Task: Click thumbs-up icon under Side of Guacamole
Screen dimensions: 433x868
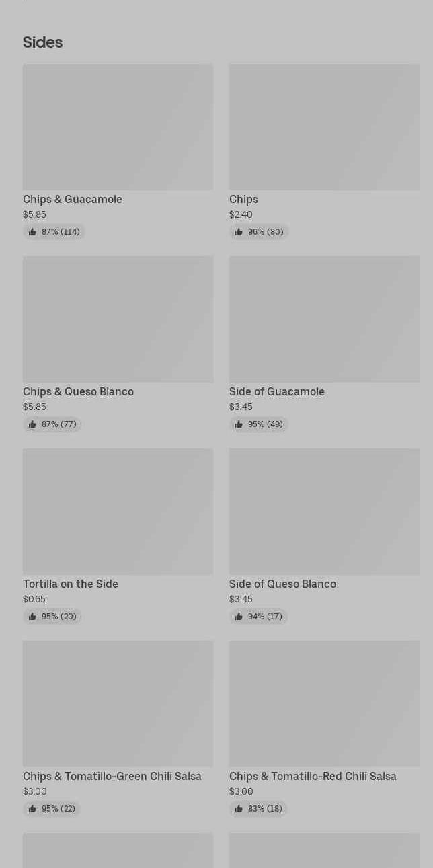Action: coord(239,424)
